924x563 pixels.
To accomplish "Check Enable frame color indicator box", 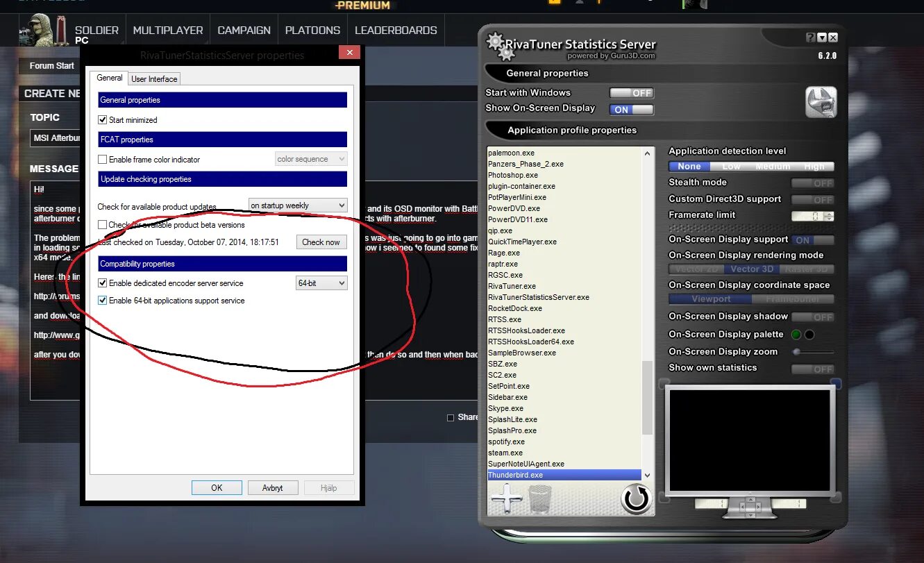I will point(103,160).
